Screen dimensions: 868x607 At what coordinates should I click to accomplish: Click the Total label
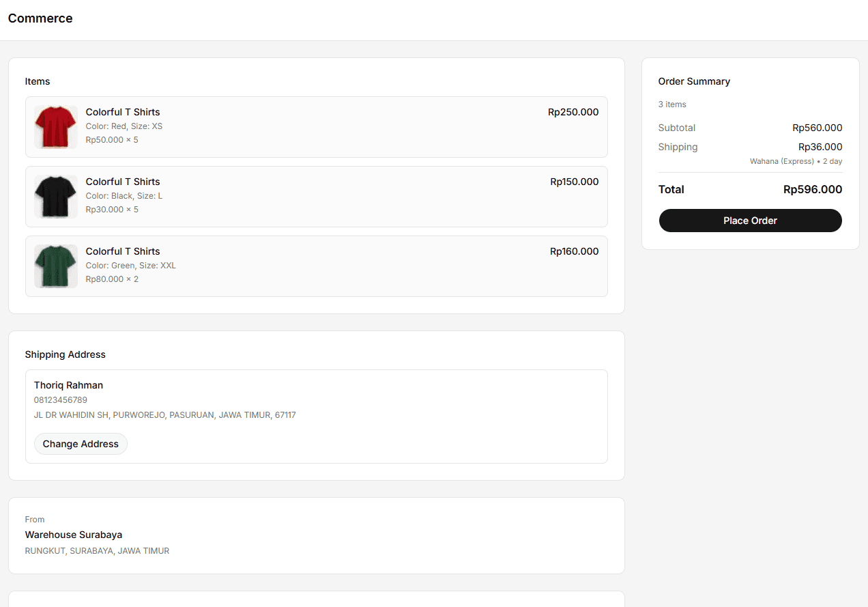[671, 190]
